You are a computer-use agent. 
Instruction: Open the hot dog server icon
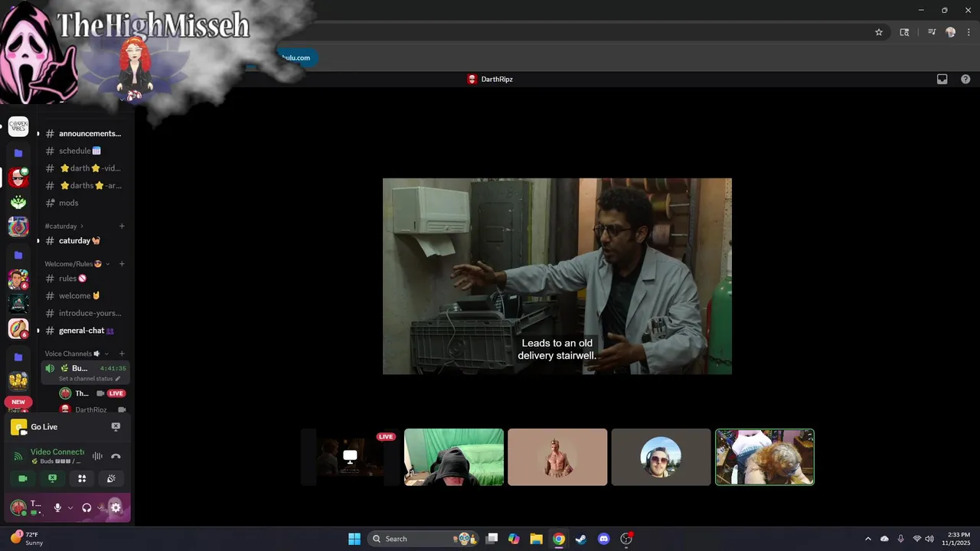tap(18, 328)
